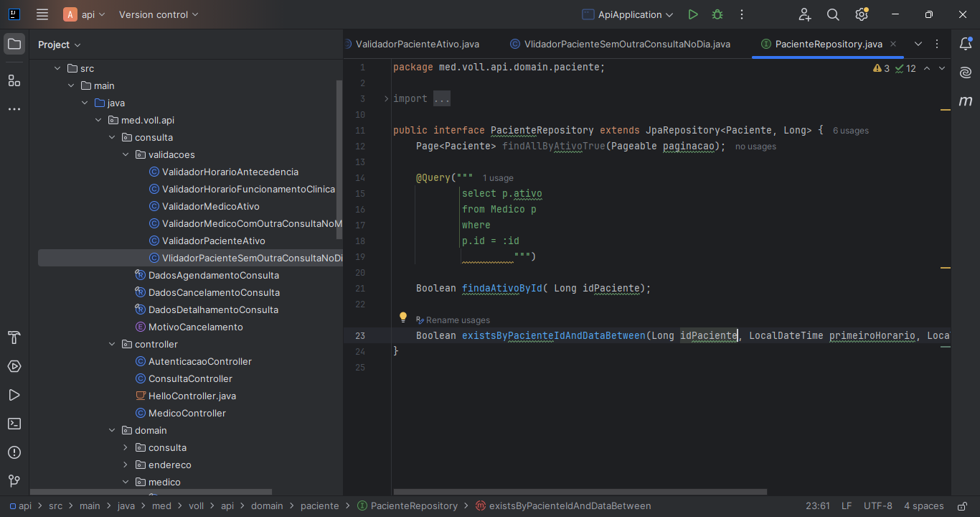
Task: Collapse the controller package
Action: click(x=112, y=345)
